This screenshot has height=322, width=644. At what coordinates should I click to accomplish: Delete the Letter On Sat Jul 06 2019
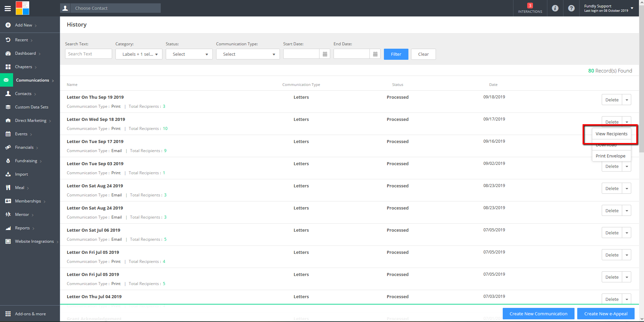pos(612,233)
